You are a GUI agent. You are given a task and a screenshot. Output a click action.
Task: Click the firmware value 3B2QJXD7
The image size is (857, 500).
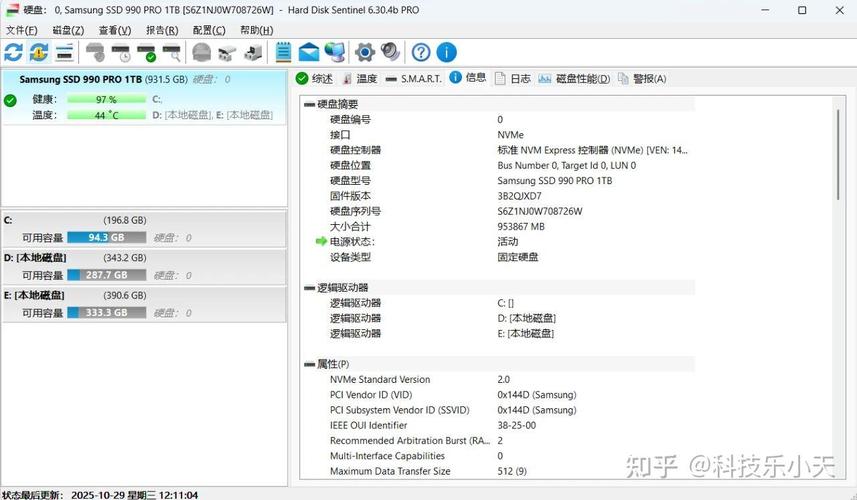click(519, 196)
